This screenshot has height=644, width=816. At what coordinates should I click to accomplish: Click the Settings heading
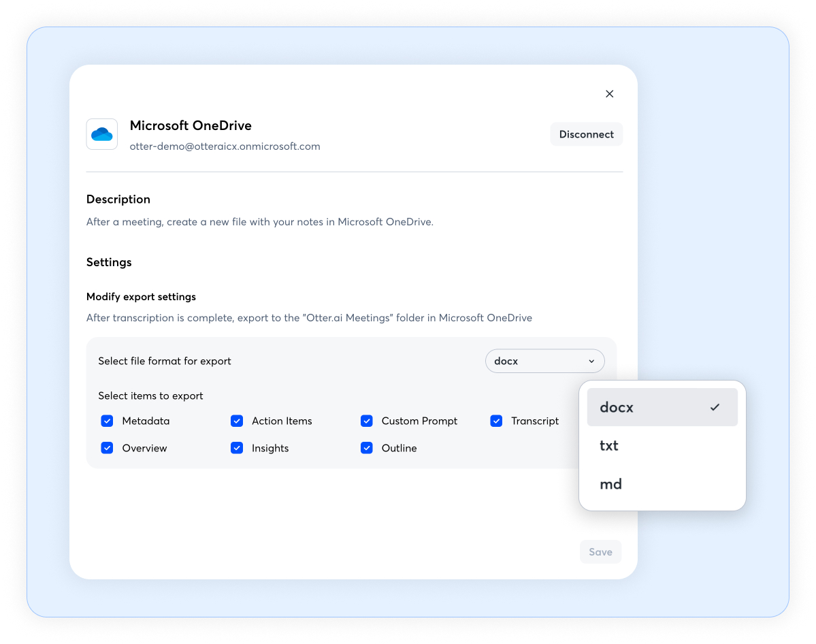(109, 262)
